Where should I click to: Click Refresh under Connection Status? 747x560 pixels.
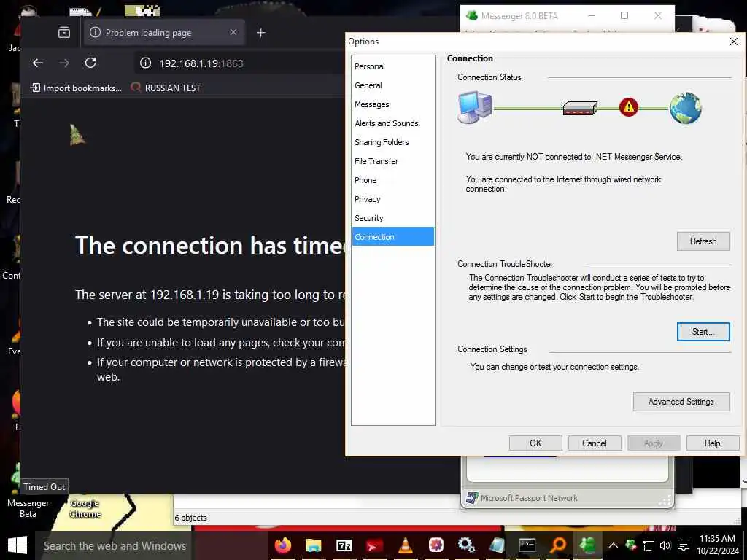pyautogui.click(x=703, y=241)
